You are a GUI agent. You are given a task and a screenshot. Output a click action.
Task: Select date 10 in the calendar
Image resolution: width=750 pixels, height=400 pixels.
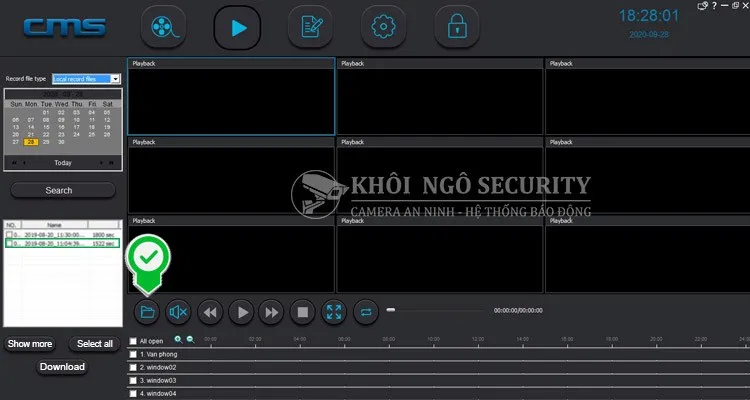[x=77, y=120]
